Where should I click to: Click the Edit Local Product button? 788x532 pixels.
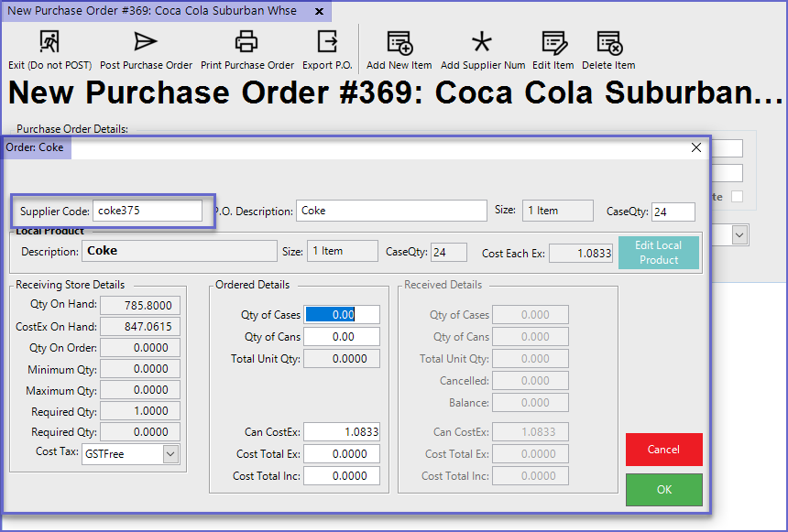[658, 253]
